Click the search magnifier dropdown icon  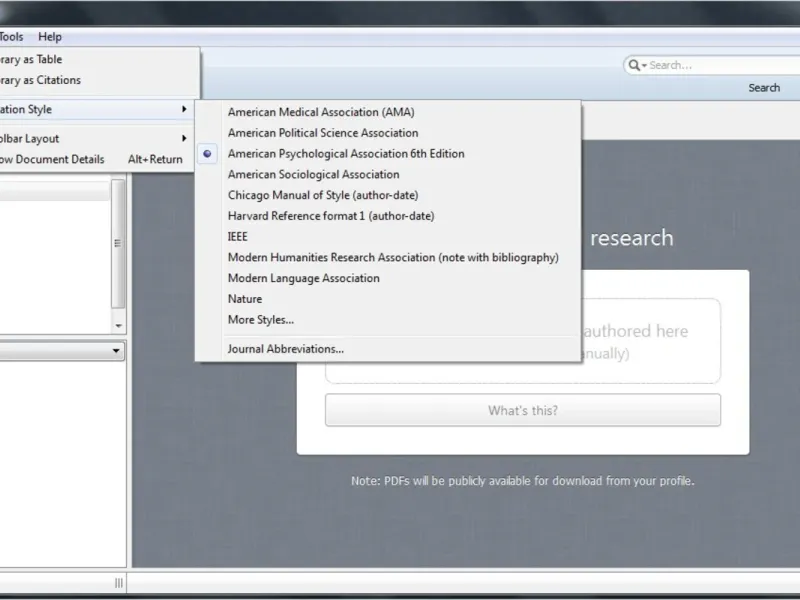637,65
